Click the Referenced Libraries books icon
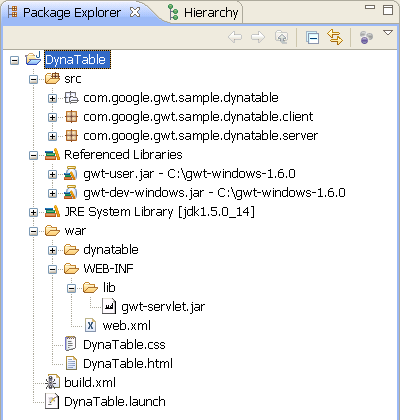Viewport: 400px width, 420px height. point(52,154)
